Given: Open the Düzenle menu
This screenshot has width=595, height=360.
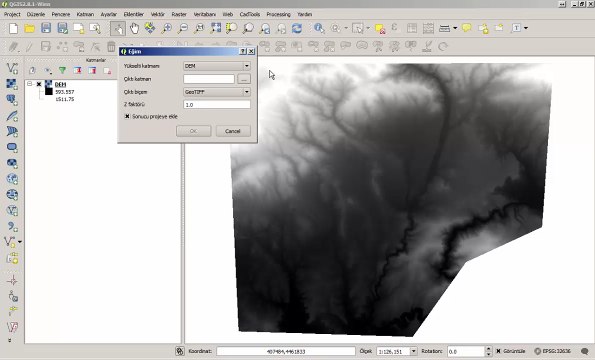Looking at the screenshot, I should pos(36,14).
